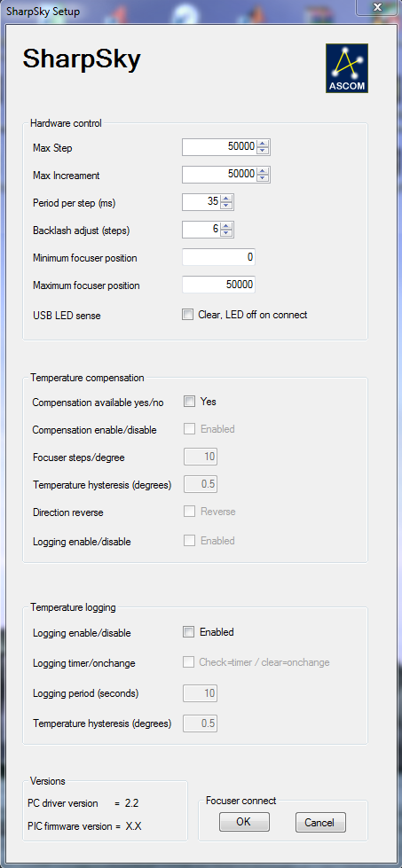Click Backlash adjust value box
The height and width of the screenshot is (868, 402).
(201, 230)
